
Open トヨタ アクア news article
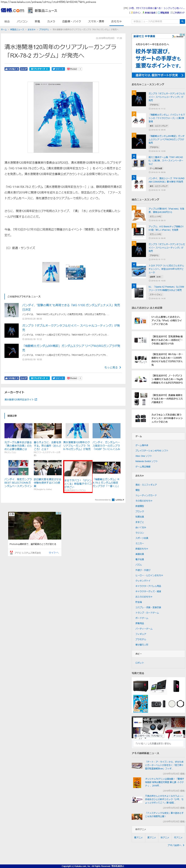click(166, 269)
